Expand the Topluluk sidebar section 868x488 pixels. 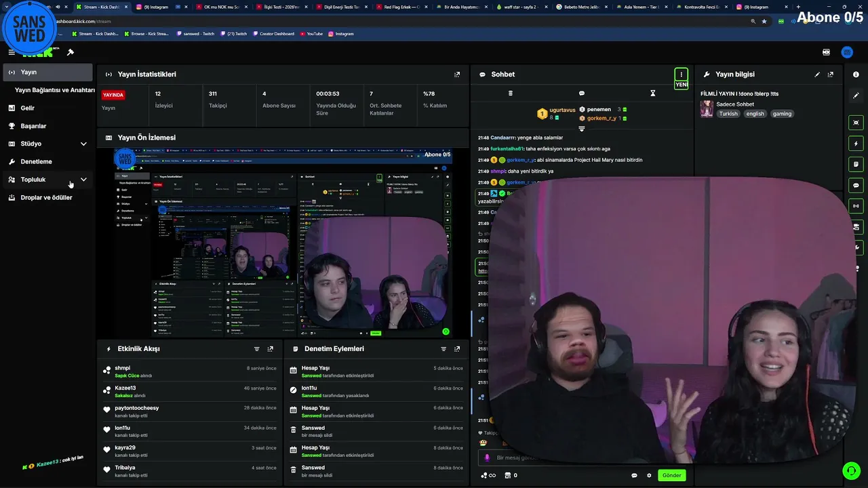point(83,180)
